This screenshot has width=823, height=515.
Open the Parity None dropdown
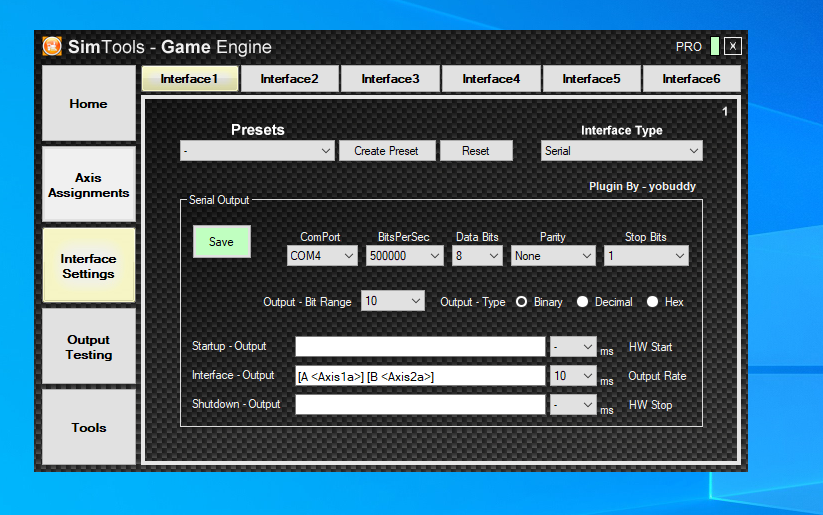tap(553, 256)
